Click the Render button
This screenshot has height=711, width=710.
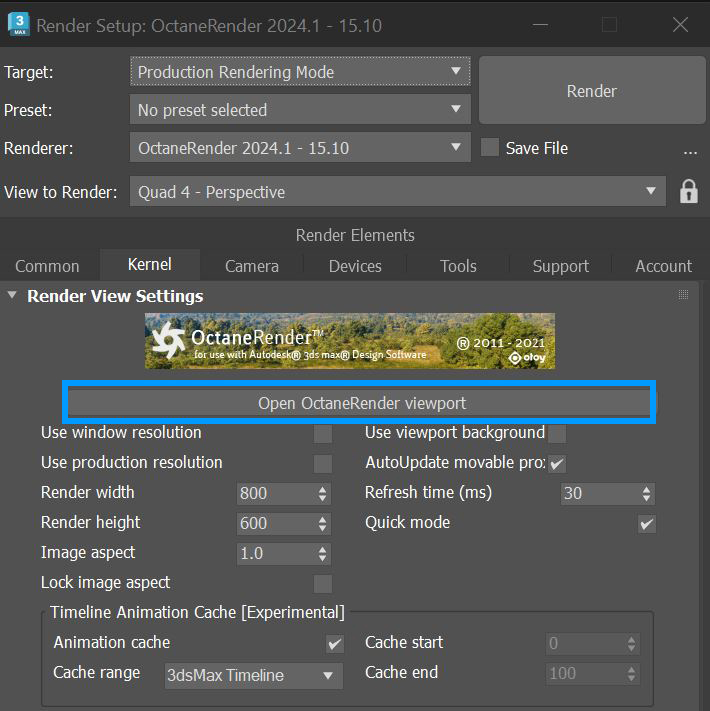pyautogui.click(x=592, y=91)
